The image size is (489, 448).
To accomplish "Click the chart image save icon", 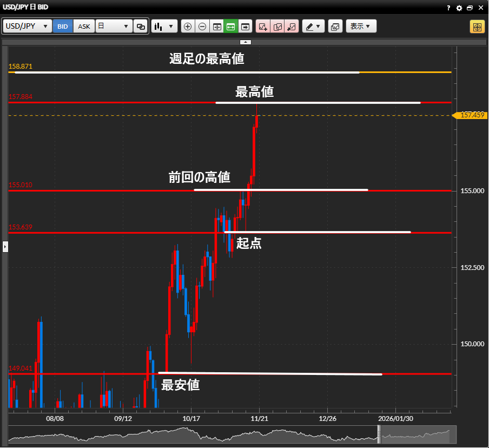I will (335, 27).
